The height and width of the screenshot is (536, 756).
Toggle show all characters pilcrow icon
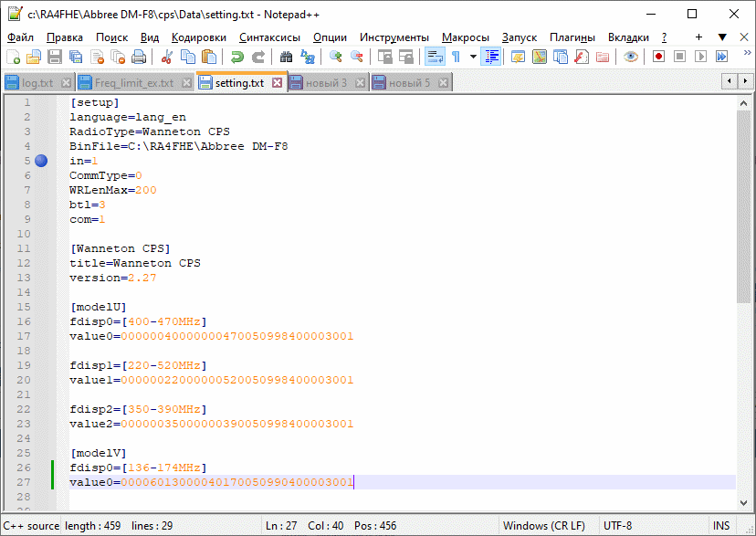click(457, 57)
